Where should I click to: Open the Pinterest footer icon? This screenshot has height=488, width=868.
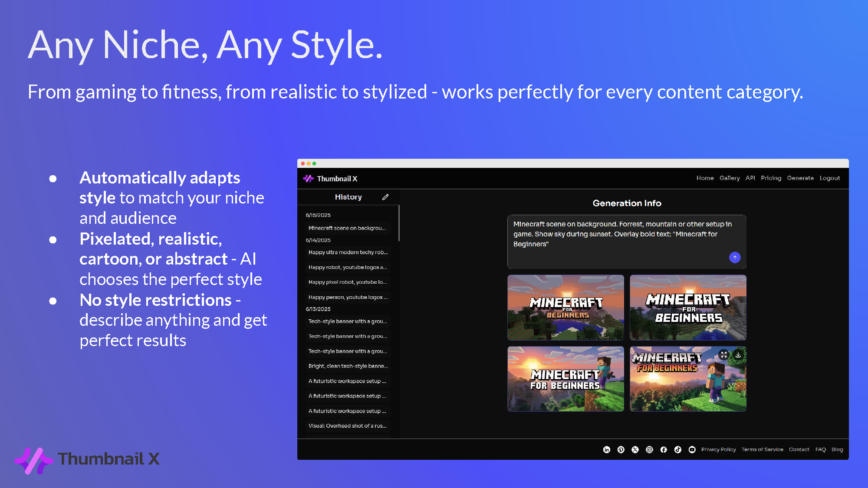pos(621,450)
